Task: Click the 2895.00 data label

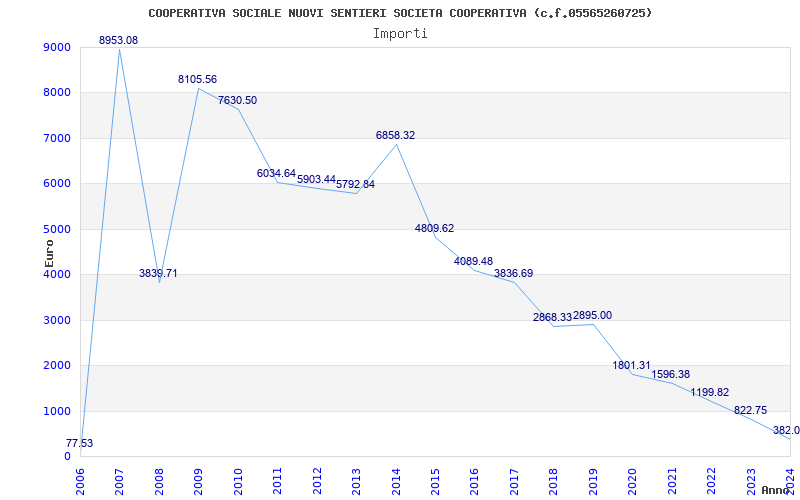Action: click(592, 316)
